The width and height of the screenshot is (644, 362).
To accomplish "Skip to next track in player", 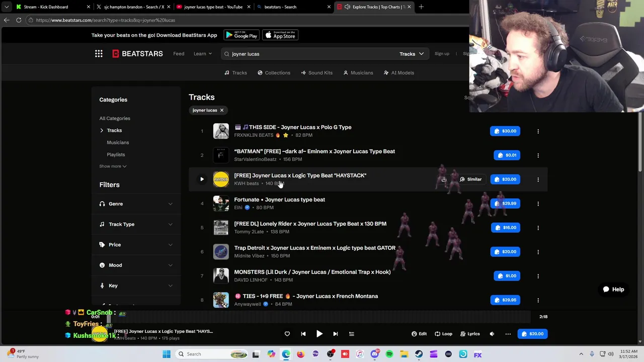I will [x=336, y=334].
